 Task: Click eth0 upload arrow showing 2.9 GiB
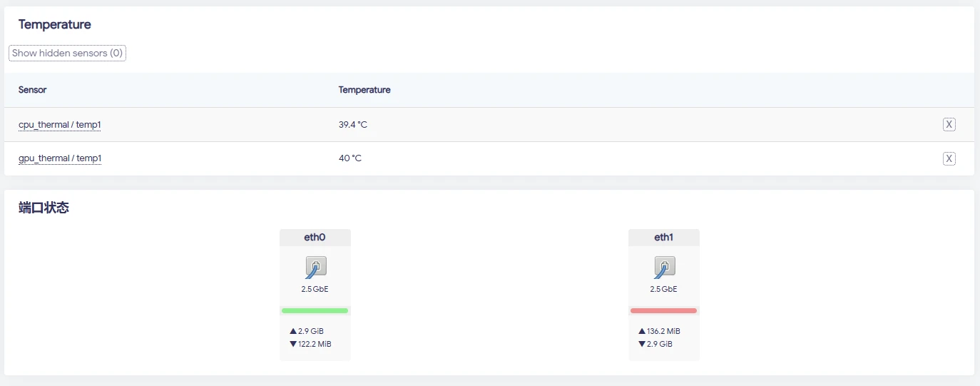click(x=293, y=331)
